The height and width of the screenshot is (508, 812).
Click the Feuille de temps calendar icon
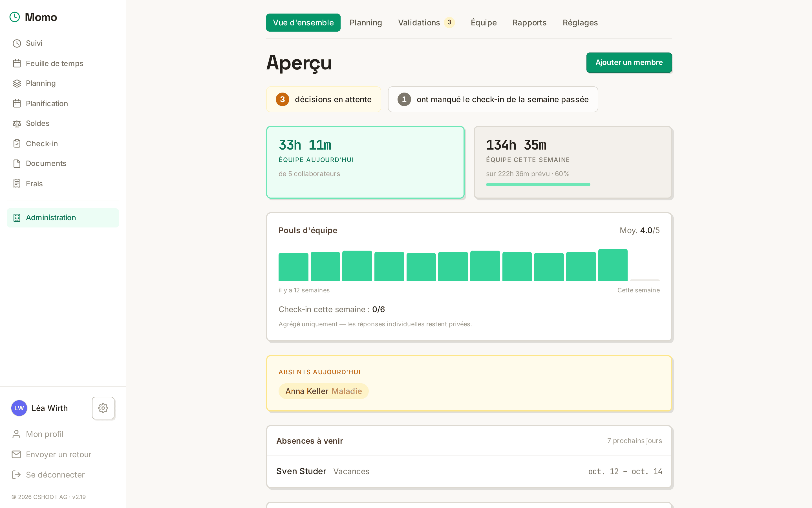[17, 63]
